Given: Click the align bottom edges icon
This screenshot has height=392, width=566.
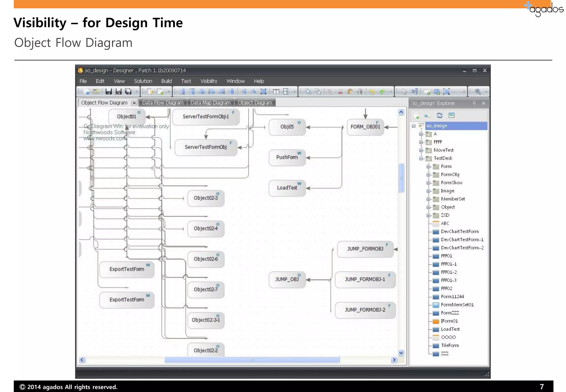Looking at the screenshot, I should [x=182, y=92].
